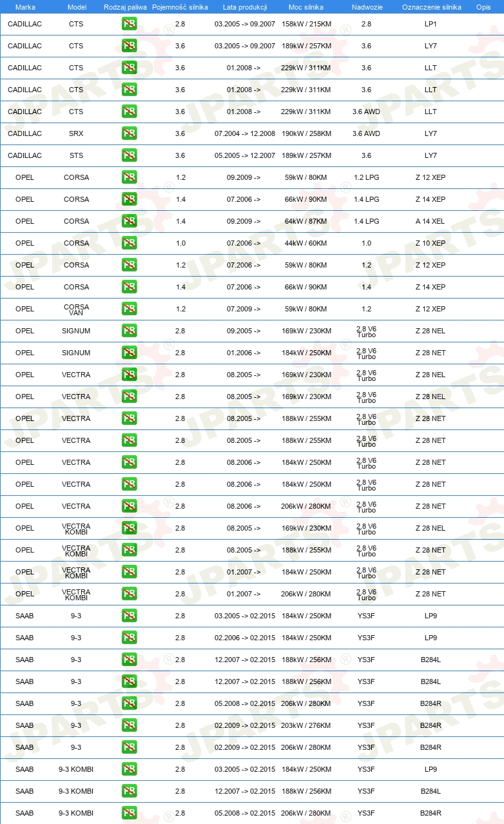Click the Marka column header

pyautogui.click(x=25, y=7)
